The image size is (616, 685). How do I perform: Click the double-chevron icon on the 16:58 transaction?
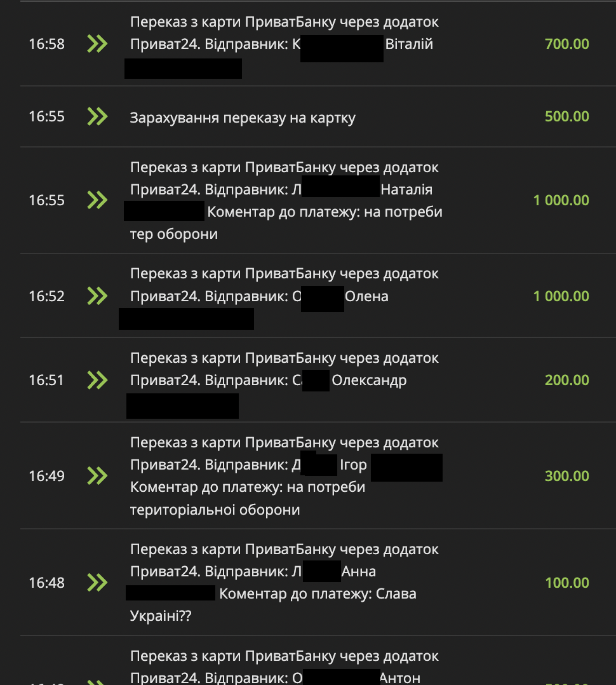[97, 44]
